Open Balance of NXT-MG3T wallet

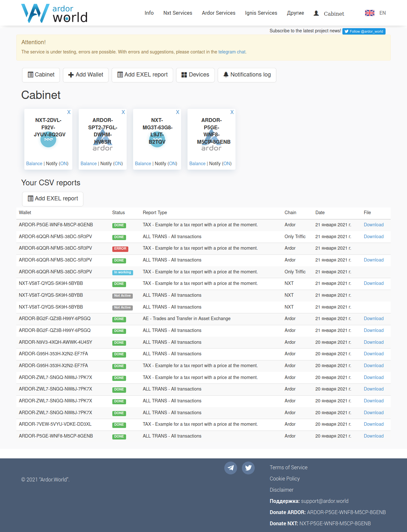click(143, 164)
